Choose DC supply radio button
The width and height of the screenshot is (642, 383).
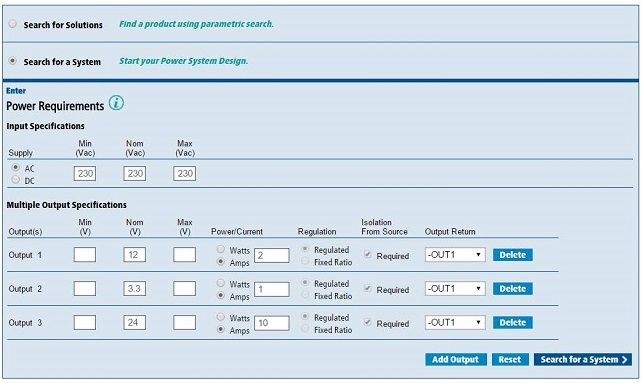pyautogui.click(x=16, y=179)
